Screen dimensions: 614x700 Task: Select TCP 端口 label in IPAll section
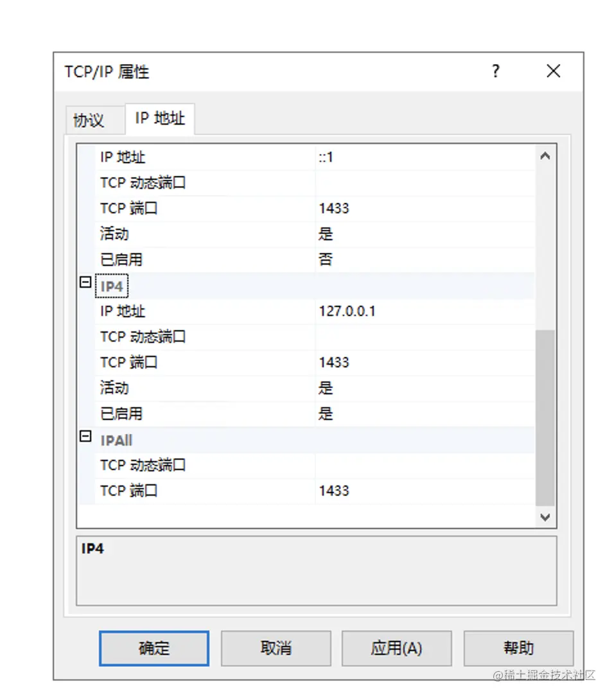pos(128,491)
